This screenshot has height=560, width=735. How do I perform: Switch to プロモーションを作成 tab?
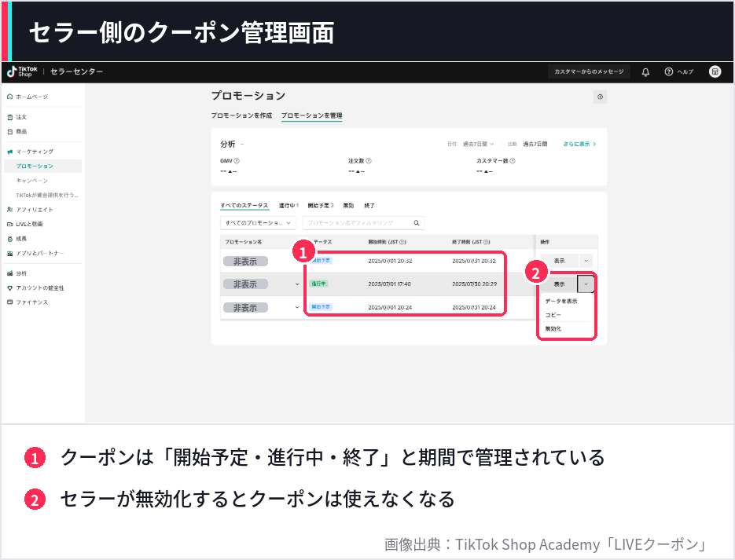click(x=241, y=115)
